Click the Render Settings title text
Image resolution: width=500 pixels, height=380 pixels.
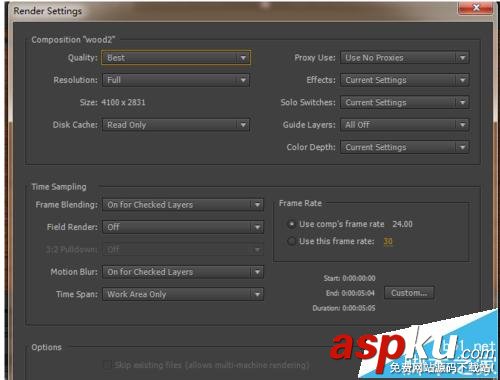tap(47, 11)
